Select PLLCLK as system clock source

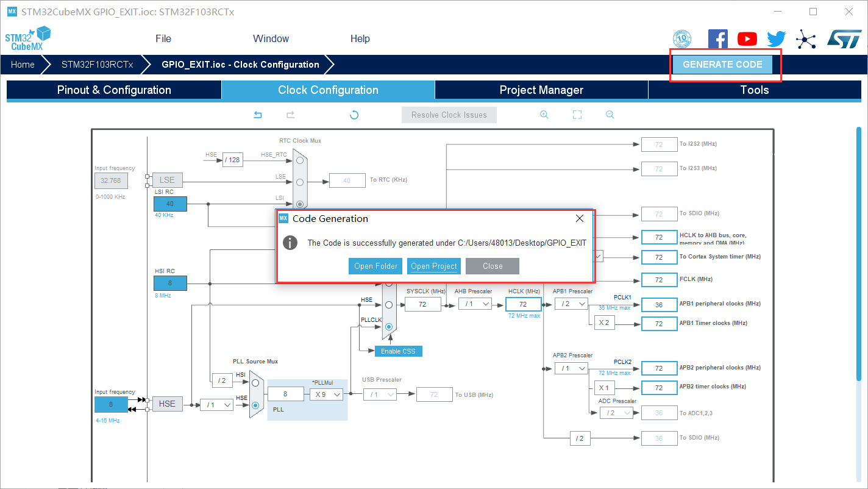[x=389, y=327]
